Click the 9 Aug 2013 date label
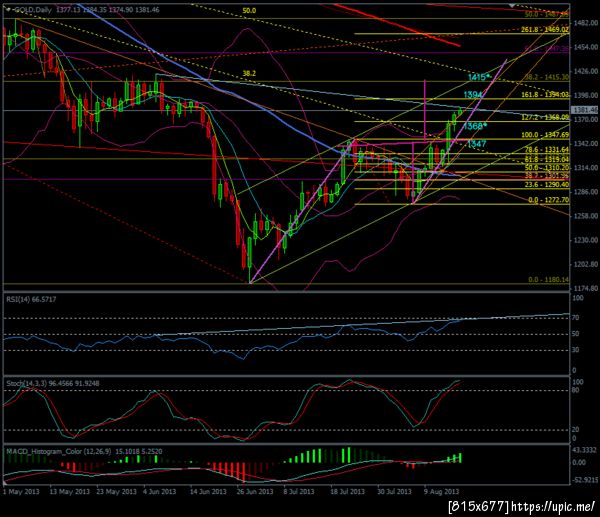This screenshot has height=517, width=600. tap(441, 491)
